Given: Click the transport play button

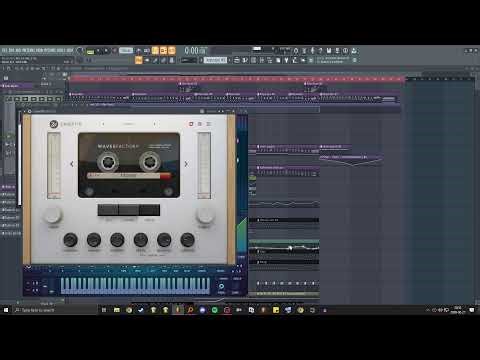Looking at the screenshot, I should [x=98, y=51].
